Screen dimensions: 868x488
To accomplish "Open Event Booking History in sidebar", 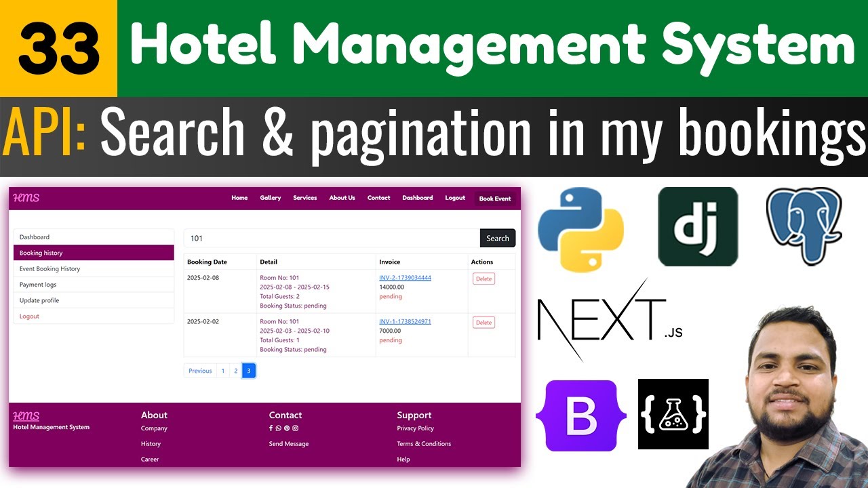I will [94, 269].
